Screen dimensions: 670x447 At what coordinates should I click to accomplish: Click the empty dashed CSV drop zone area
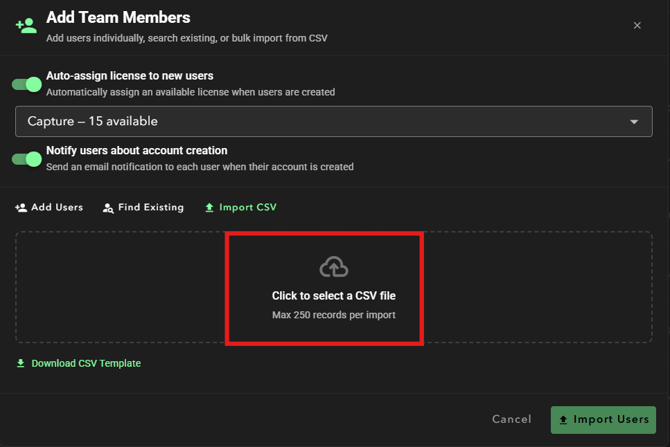(120, 288)
